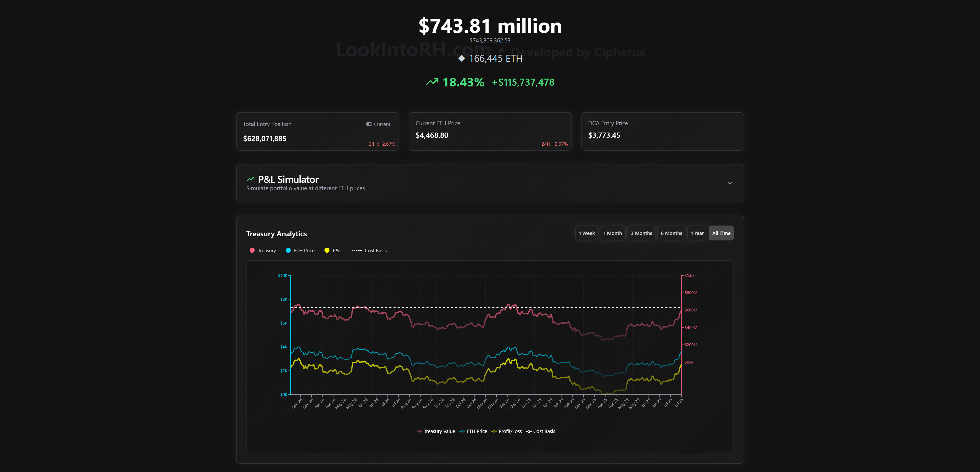Click the green trending-up arrow beside 18.43%

[432, 82]
